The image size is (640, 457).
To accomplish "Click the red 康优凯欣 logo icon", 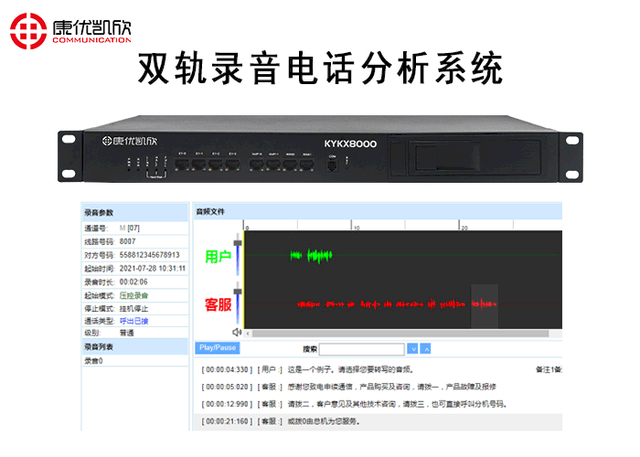I will pyautogui.click(x=28, y=31).
